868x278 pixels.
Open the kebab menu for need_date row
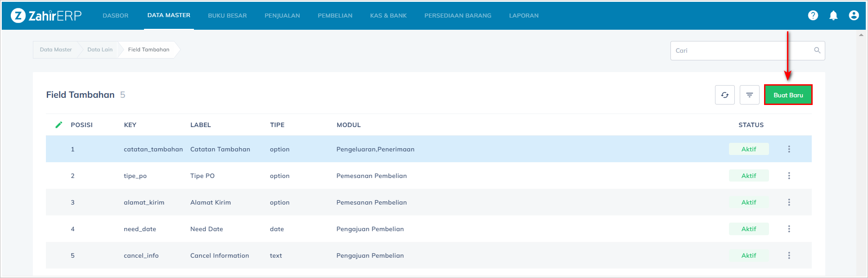point(789,229)
